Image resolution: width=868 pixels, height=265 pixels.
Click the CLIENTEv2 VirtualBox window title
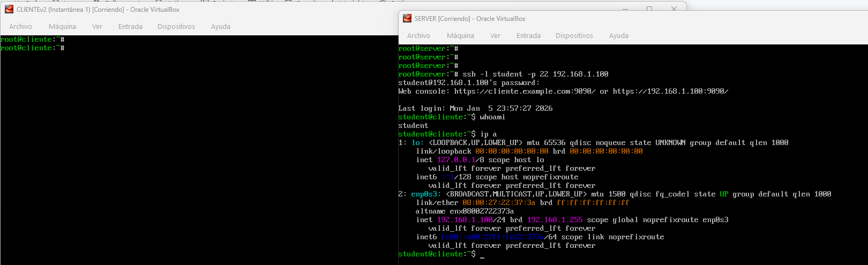point(98,10)
